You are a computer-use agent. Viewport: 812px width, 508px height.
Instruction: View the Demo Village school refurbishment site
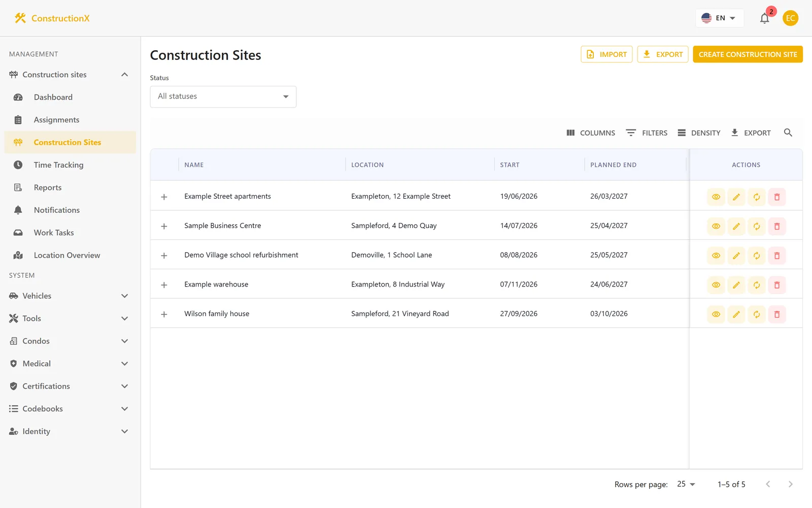pyautogui.click(x=716, y=256)
